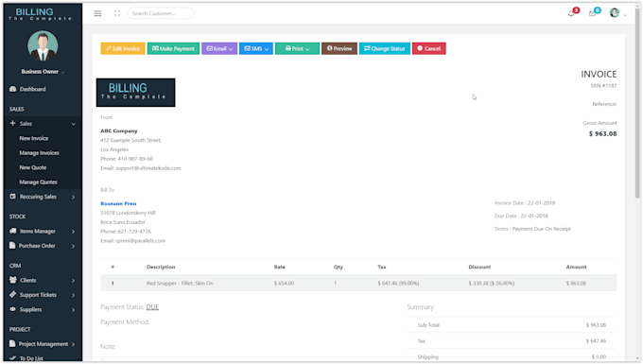The image size is (643, 364).
Task: Click the red Cancel button
Action: click(x=429, y=48)
